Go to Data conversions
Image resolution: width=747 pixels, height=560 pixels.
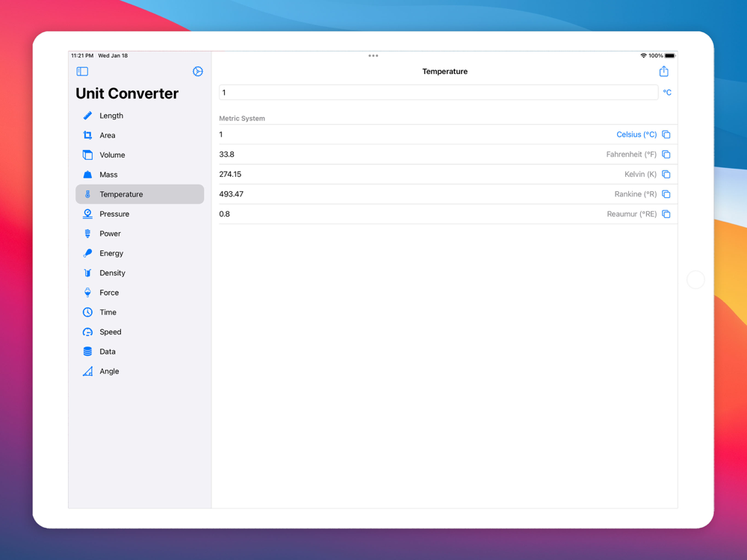point(140,352)
